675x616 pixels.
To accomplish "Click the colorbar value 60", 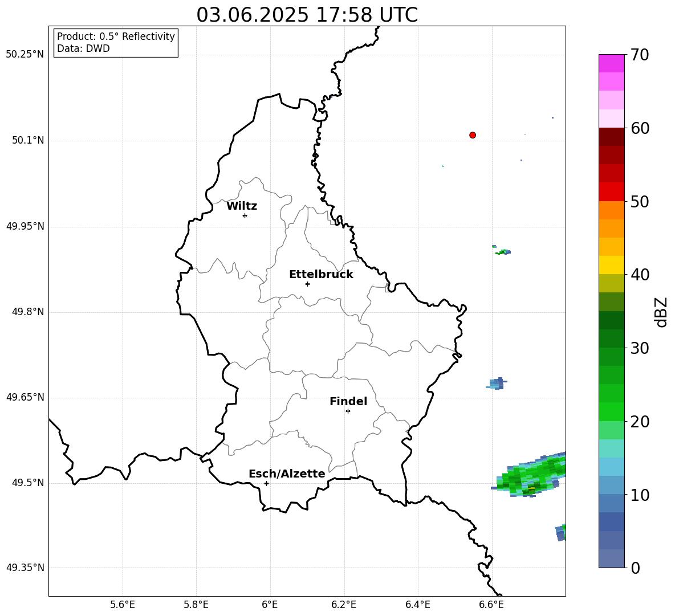I will 640,128.
